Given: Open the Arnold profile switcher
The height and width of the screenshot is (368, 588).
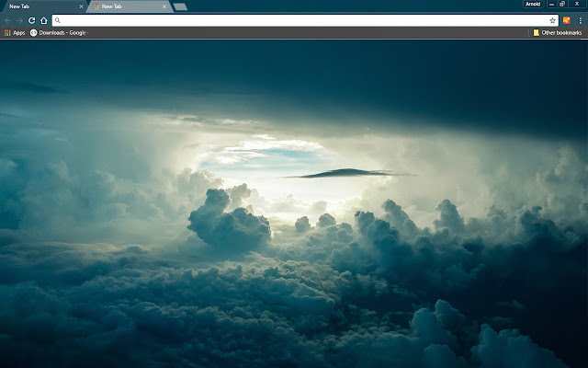Looking at the screenshot, I should tap(533, 4).
